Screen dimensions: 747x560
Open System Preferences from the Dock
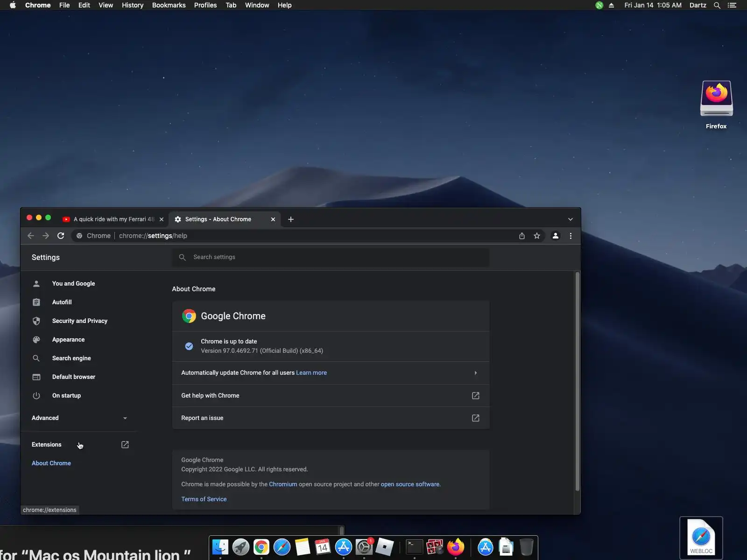(x=364, y=547)
